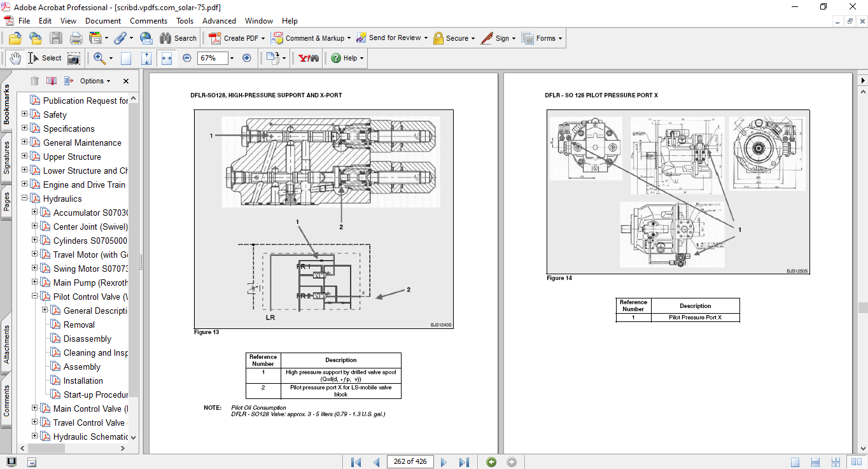Viewport: 868px width, 469px height.
Task: Collapse the Pilot Control Valve bookmark
Action: pyautogui.click(x=35, y=297)
